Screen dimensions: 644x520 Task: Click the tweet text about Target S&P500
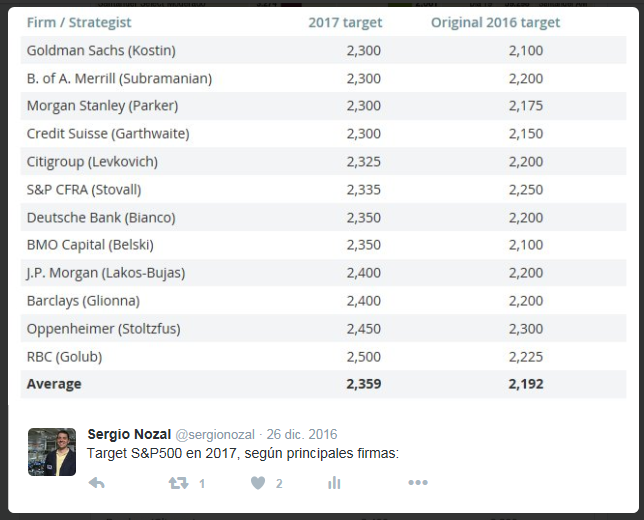click(243, 453)
